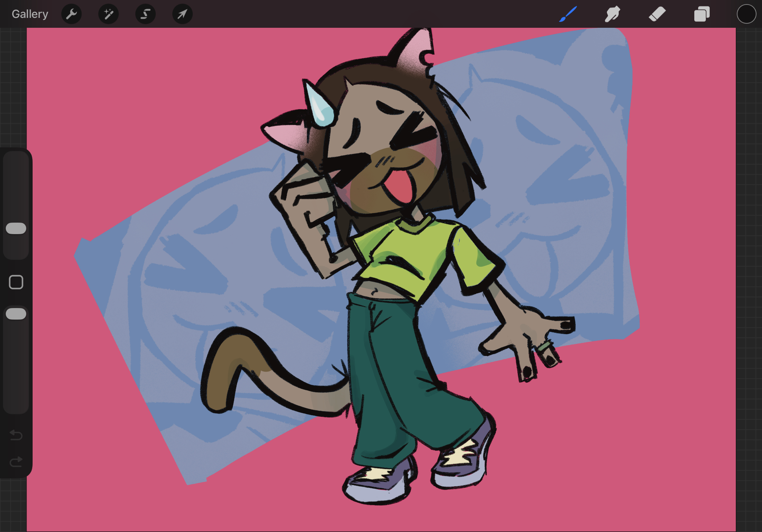Select the Brush tool
This screenshot has height=532, width=762.
(x=568, y=14)
